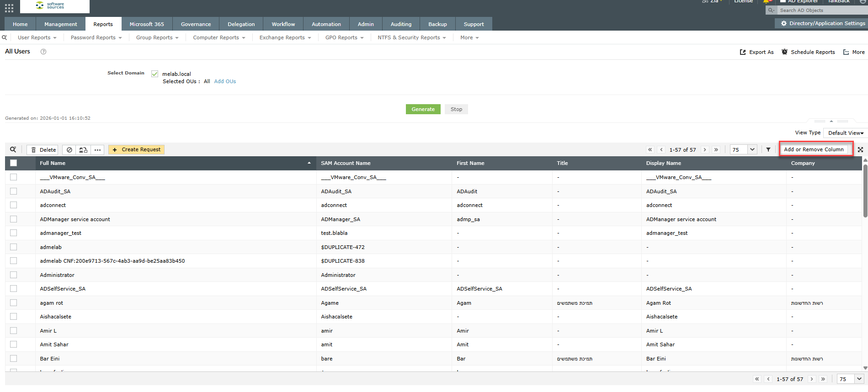This screenshot has height=392, width=868.
Task: Open the three-dots more actions button
Action: 97,150
